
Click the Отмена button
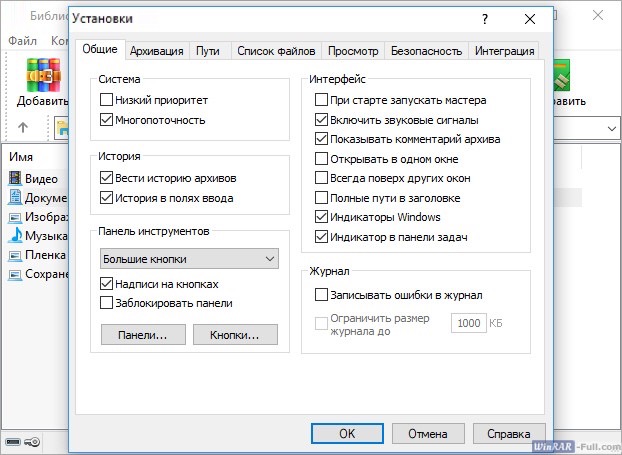click(x=428, y=434)
